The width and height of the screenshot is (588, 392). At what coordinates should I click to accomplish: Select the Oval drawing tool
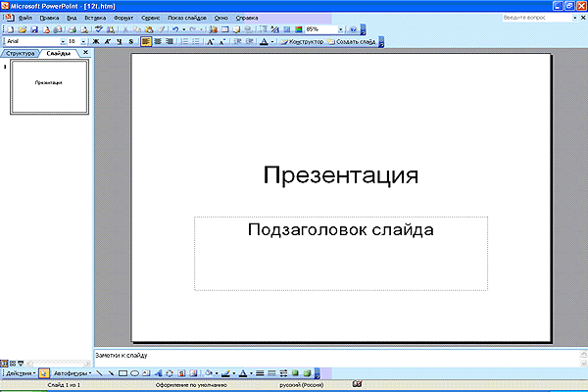click(134, 373)
